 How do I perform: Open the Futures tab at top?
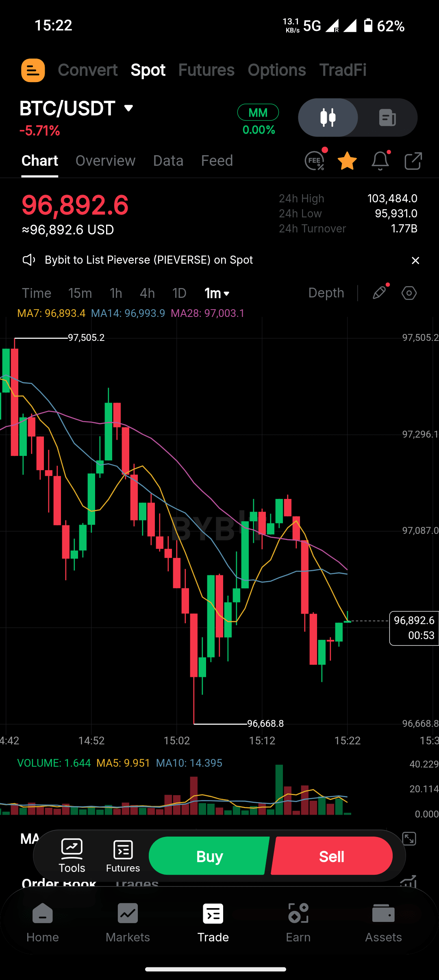[206, 70]
